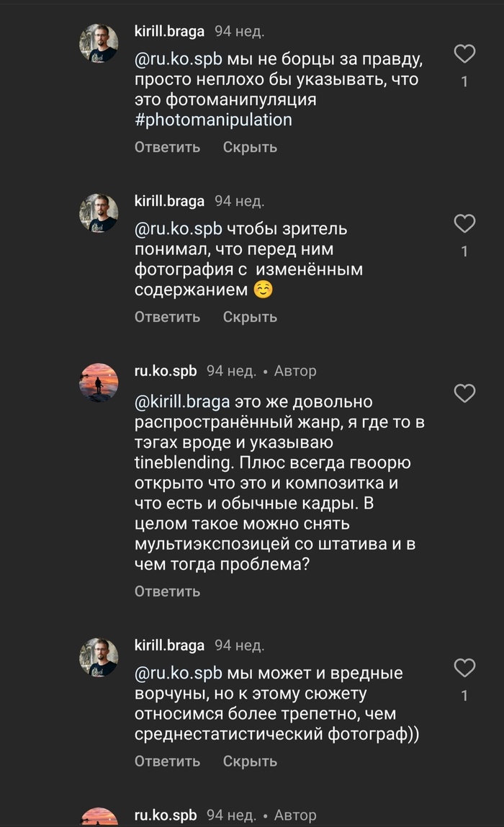Open kirill.braga username on first comment

pos(169,32)
